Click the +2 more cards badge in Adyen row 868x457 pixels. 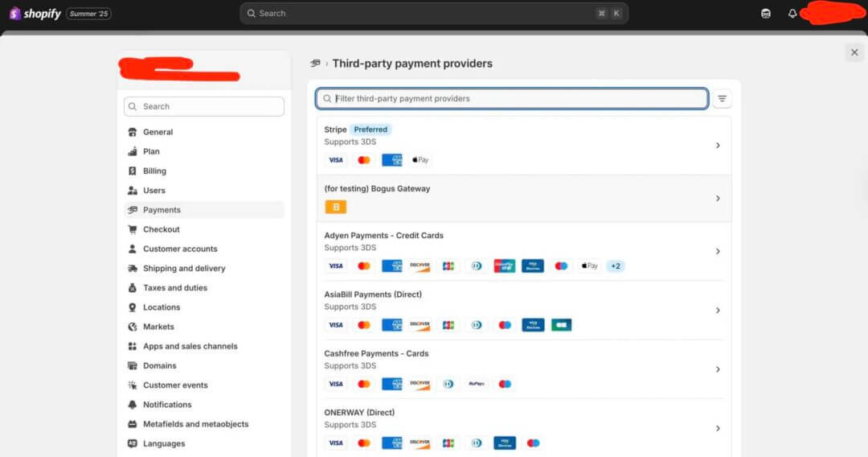(616, 266)
